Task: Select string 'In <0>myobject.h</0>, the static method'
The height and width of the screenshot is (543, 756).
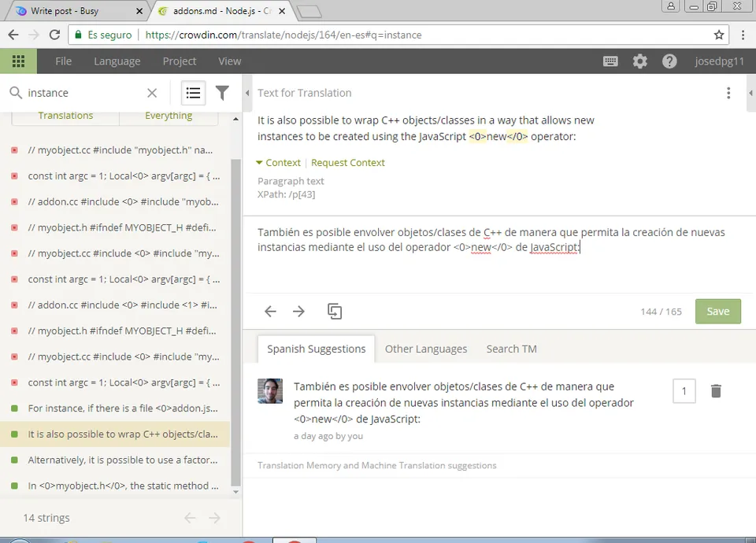Action: pyautogui.click(x=115, y=486)
